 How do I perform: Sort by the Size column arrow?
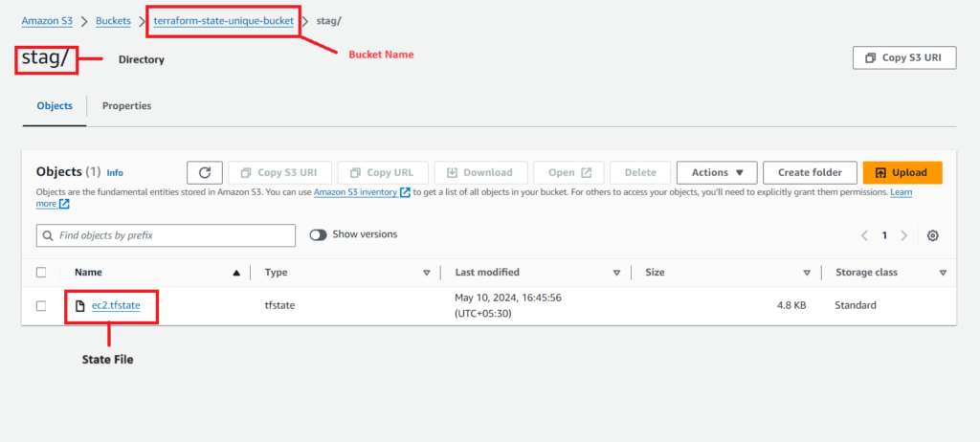[807, 273]
